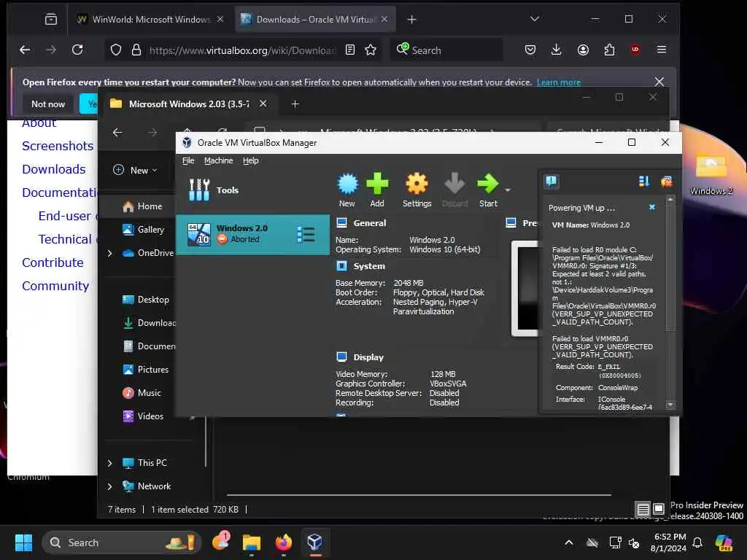Click the clear all notifications icon

(x=666, y=182)
